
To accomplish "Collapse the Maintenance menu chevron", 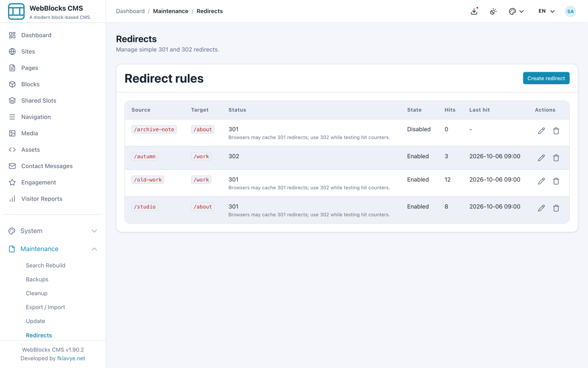I will pos(94,249).
